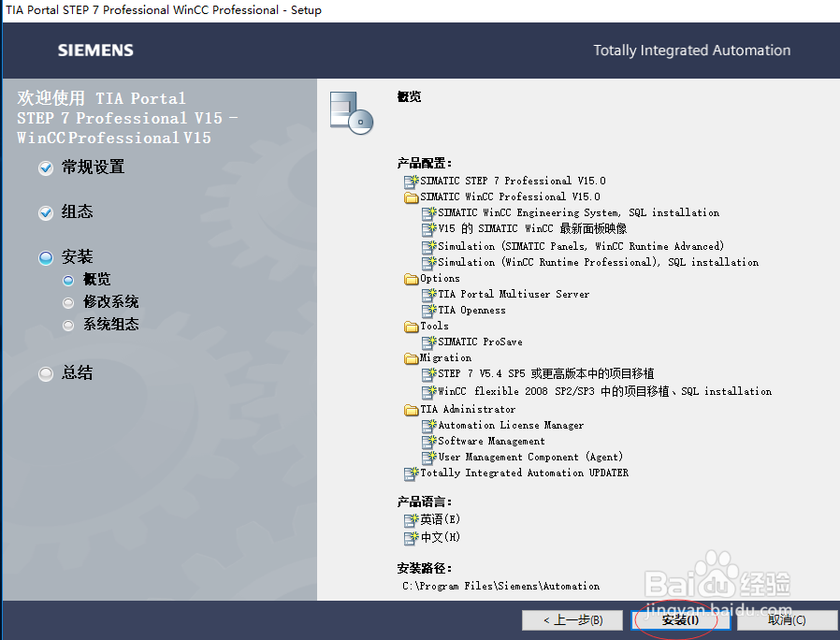The image size is (840, 640).
Task: Click the 英语(E) language text
Action: coord(441,519)
